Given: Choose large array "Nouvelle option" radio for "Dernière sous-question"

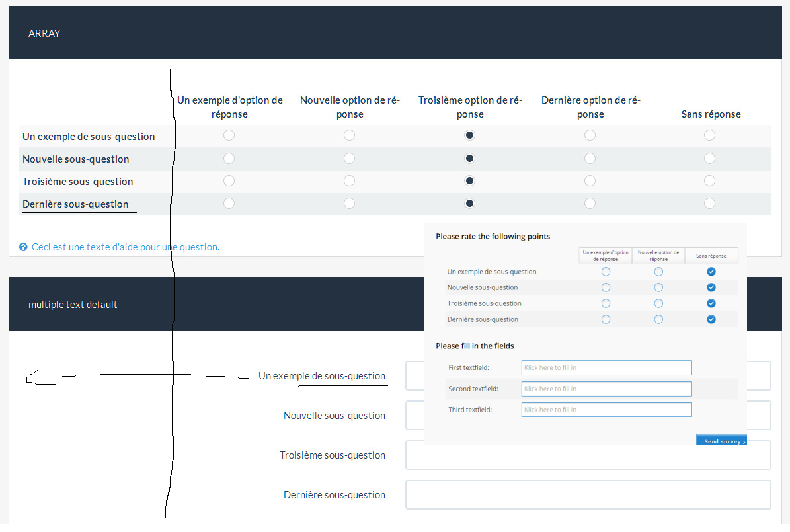Looking at the screenshot, I should tap(349, 204).
